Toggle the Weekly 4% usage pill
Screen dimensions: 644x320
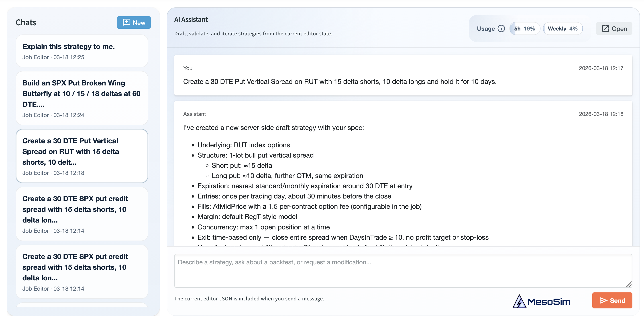pos(563,28)
